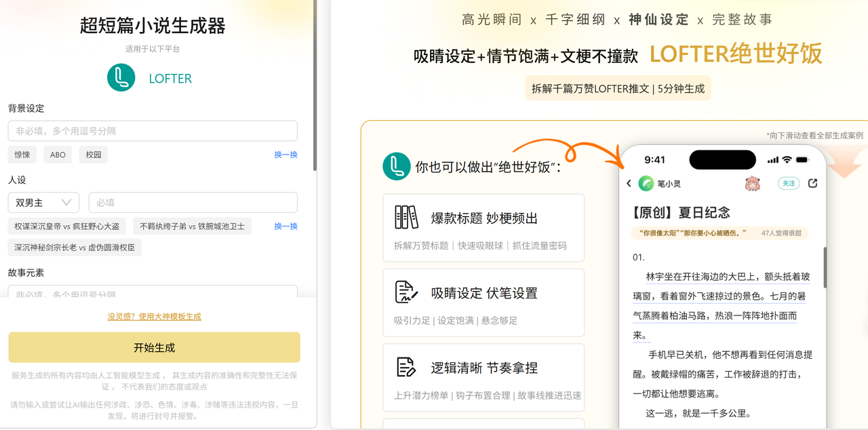Click 换一换 next to character suggestion tags

286,226
